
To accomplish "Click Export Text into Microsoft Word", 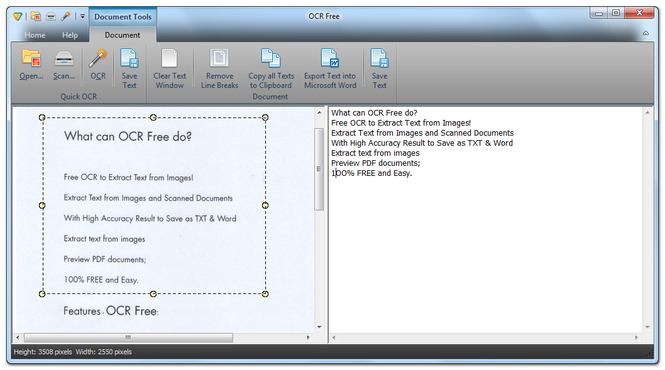I will 330,68.
